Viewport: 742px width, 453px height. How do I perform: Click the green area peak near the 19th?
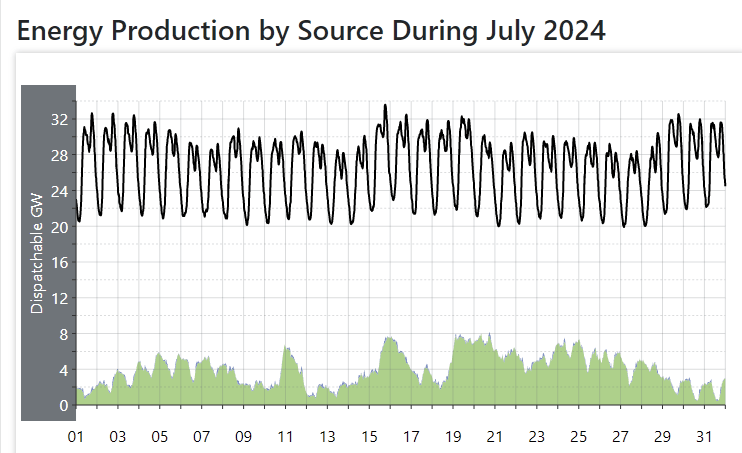click(457, 336)
